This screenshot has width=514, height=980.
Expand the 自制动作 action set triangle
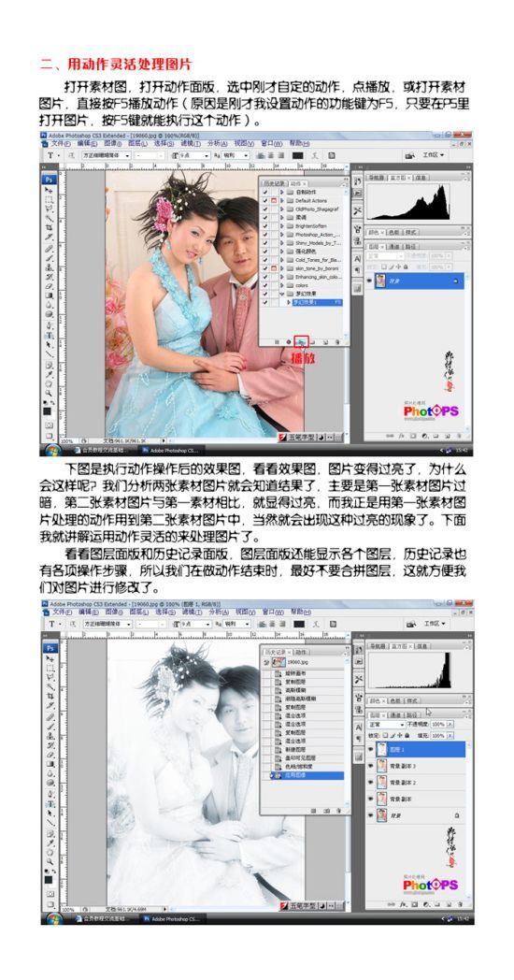282,192
